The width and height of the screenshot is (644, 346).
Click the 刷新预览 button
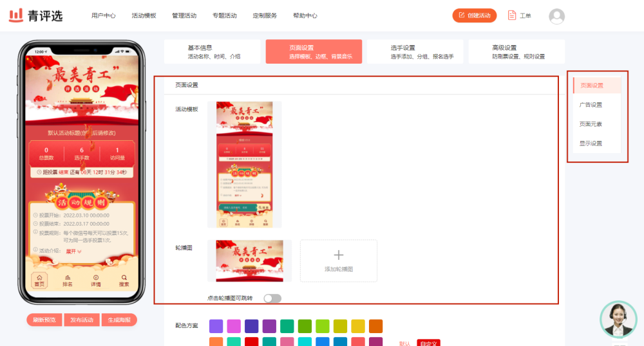point(44,320)
